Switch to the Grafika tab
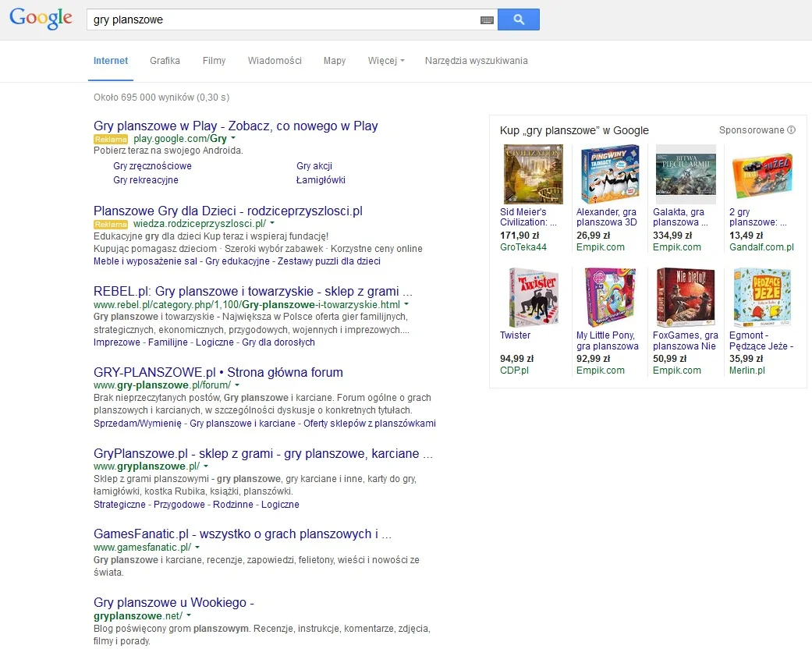The height and width of the screenshot is (656, 812). (x=165, y=61)
